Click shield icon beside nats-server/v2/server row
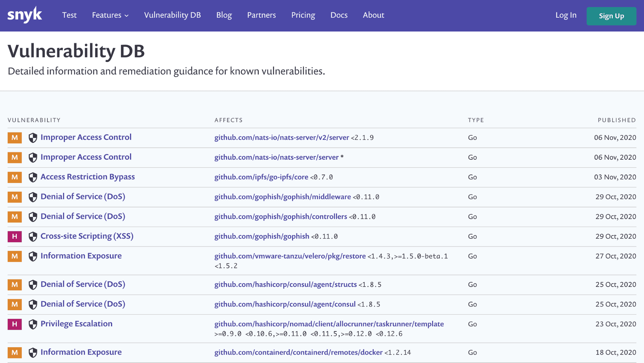This screenshot has height=363, width=644. pyautogui.click(x=33, y=138)
